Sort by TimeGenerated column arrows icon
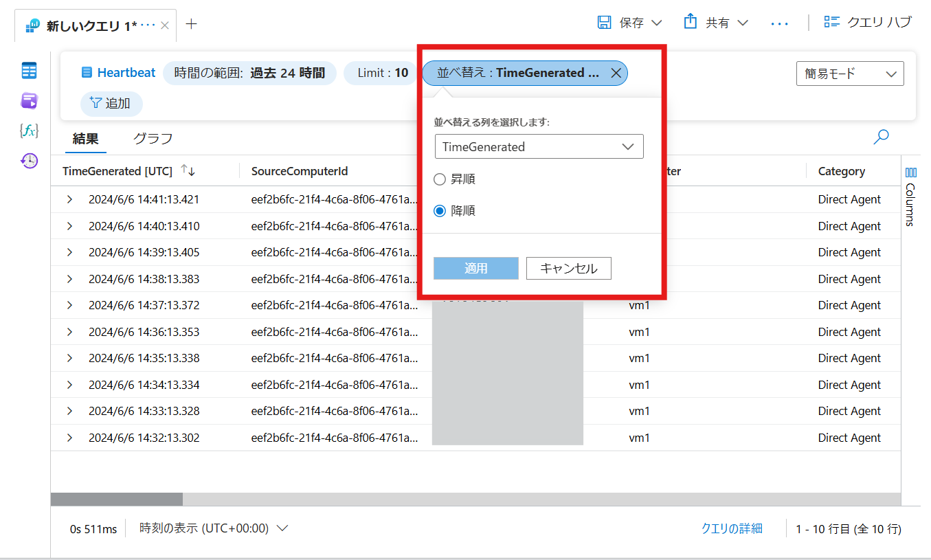Image resolution: width=931 pixels, height=560 pixels. point(188,170)
